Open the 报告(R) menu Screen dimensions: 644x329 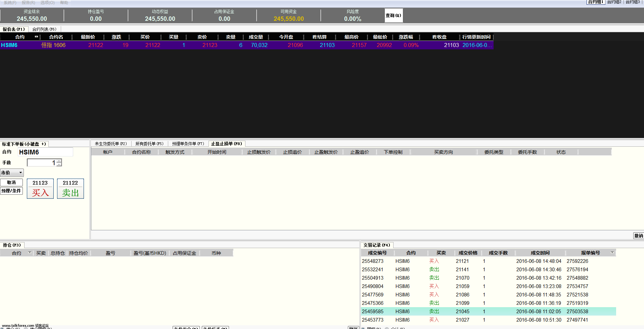29,2
